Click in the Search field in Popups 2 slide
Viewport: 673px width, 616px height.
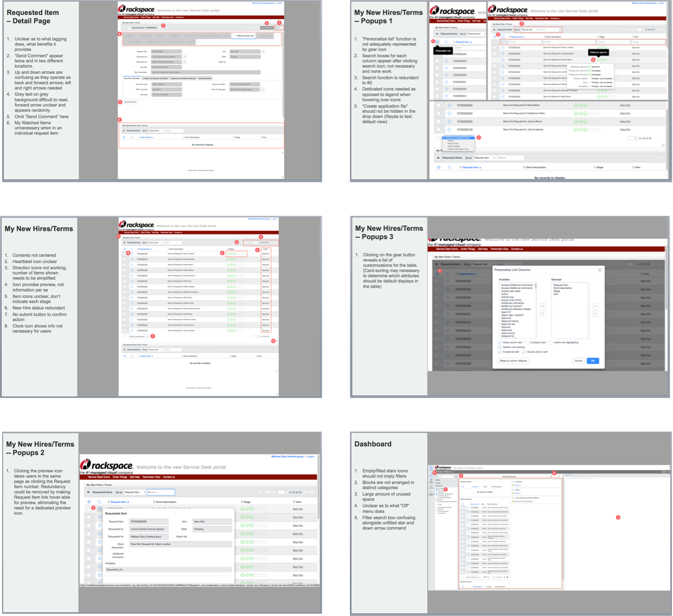coord(161,492)
